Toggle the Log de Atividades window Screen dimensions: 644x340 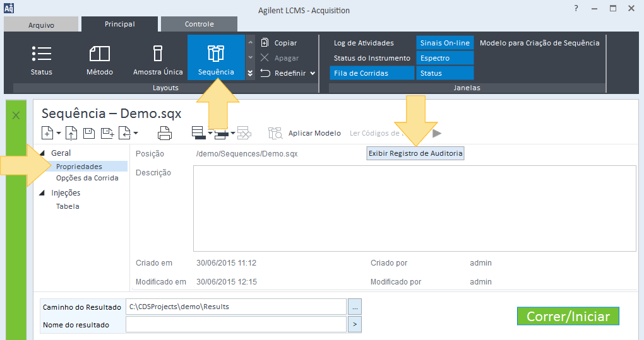click(364, 43)
